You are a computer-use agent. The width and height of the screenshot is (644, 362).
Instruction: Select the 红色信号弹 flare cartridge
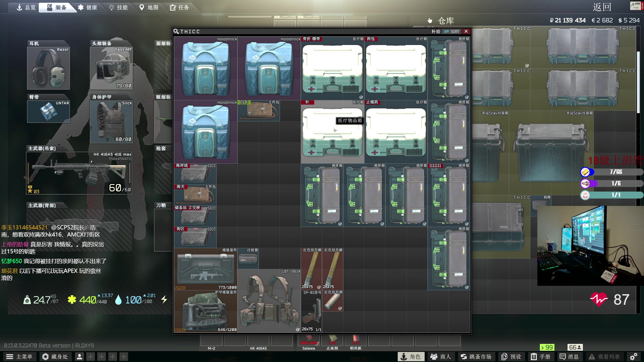pyautogui.click(x=333, y=301)
